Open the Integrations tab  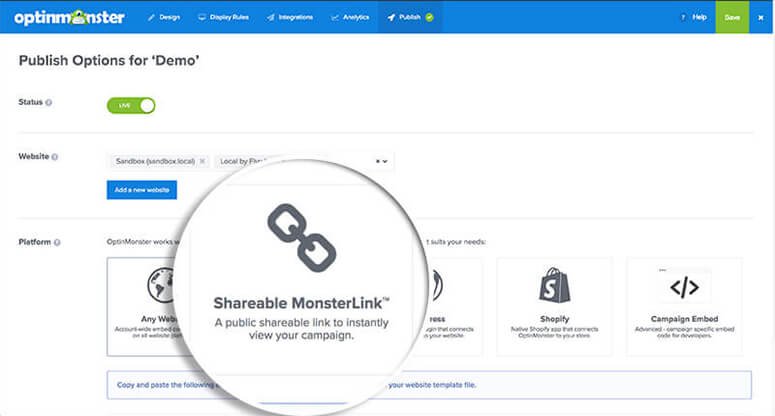[x=290, y=17]
